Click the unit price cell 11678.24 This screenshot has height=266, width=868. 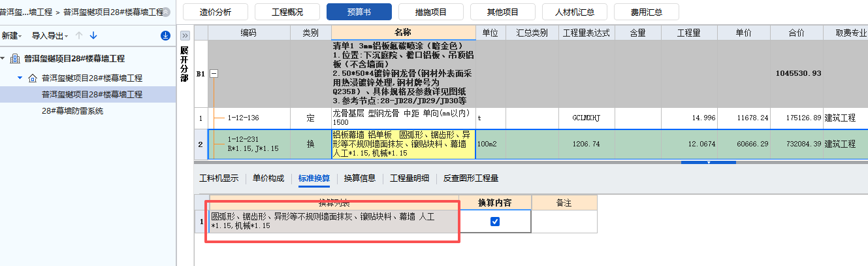[x=743, y=118]
